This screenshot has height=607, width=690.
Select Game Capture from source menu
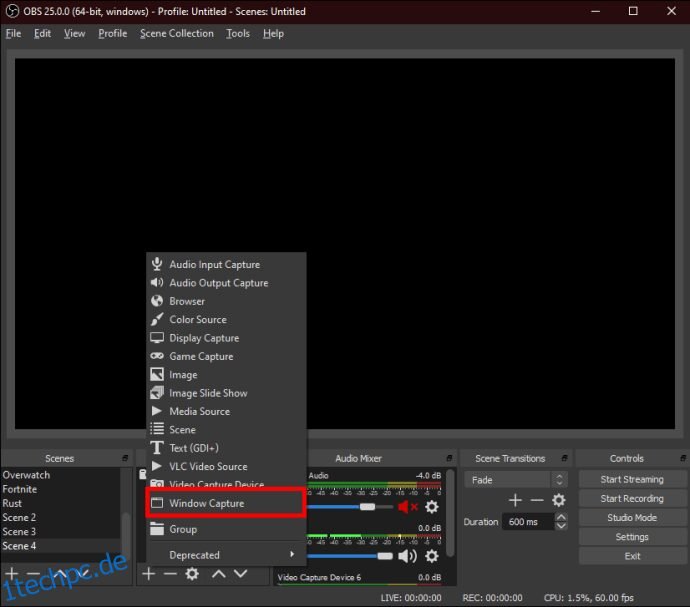click(x=226, y=357)
